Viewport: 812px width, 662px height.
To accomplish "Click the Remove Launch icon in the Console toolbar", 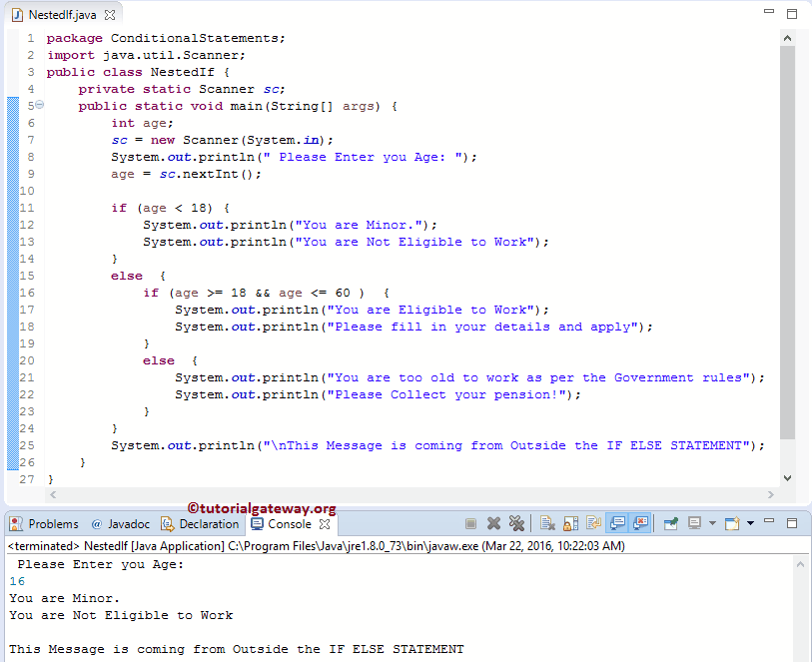I will coord(492,522).
